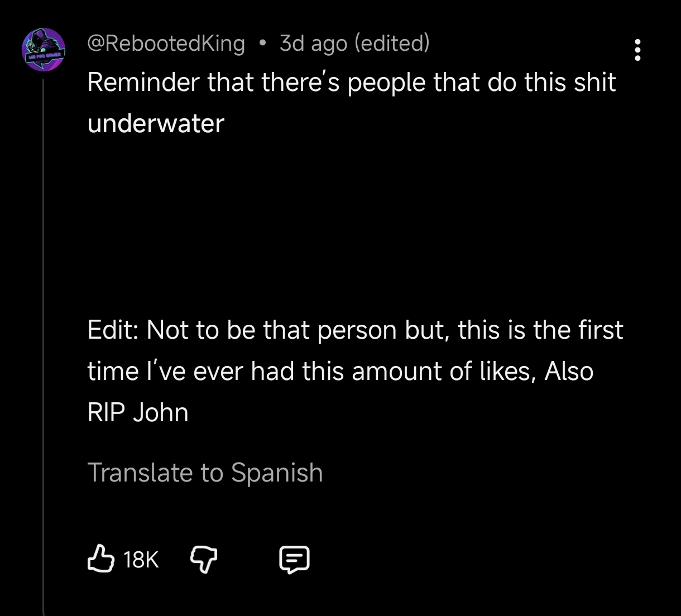
Task: Open RebootedKing's purple avatar
Action: click(x=43, y=49)
